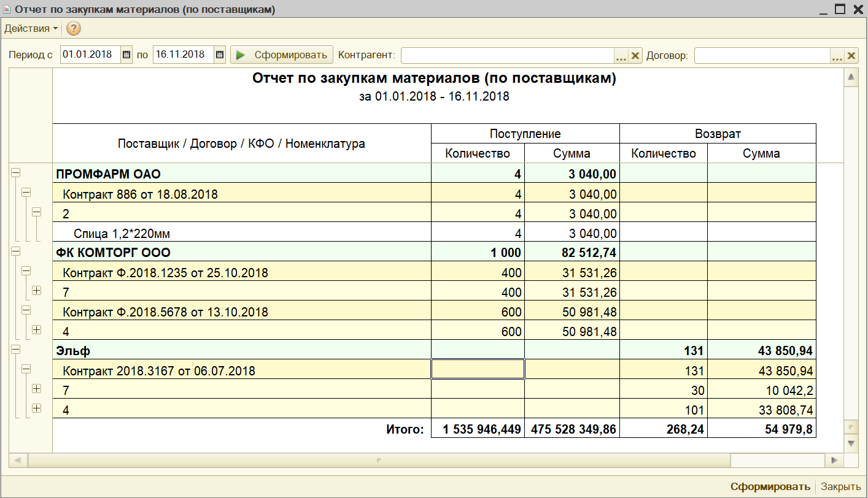The image size is (868, 498).
Task: Collapse Контракт 886 от 18.08.2018 group
Action: pyautogui.click(x=26, y=193)
